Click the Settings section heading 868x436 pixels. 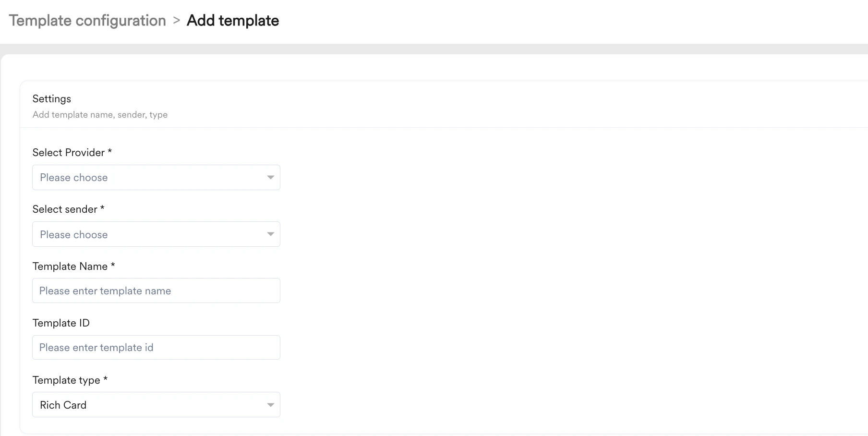[x=52, y=99]
